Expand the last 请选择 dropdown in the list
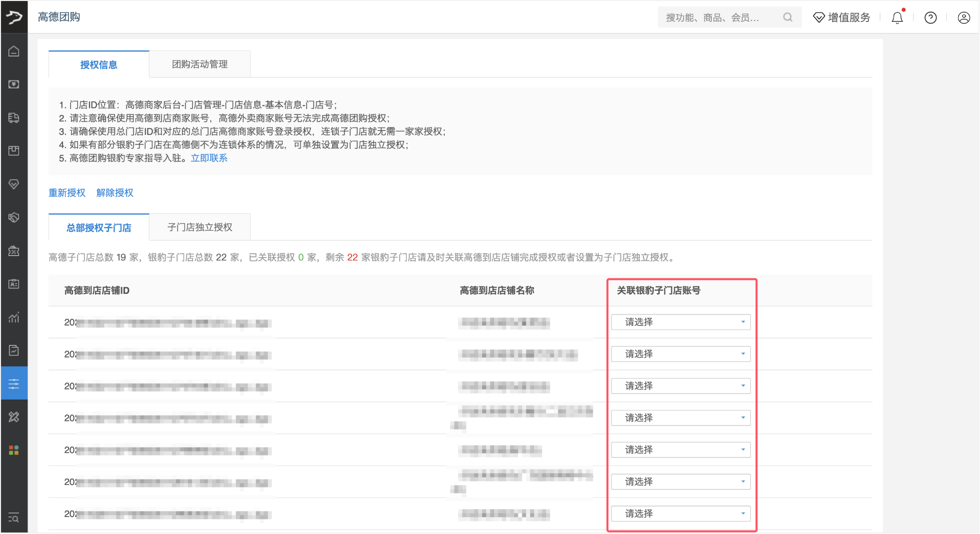Viewport: 980px width, 534px height. pos(681,513)
